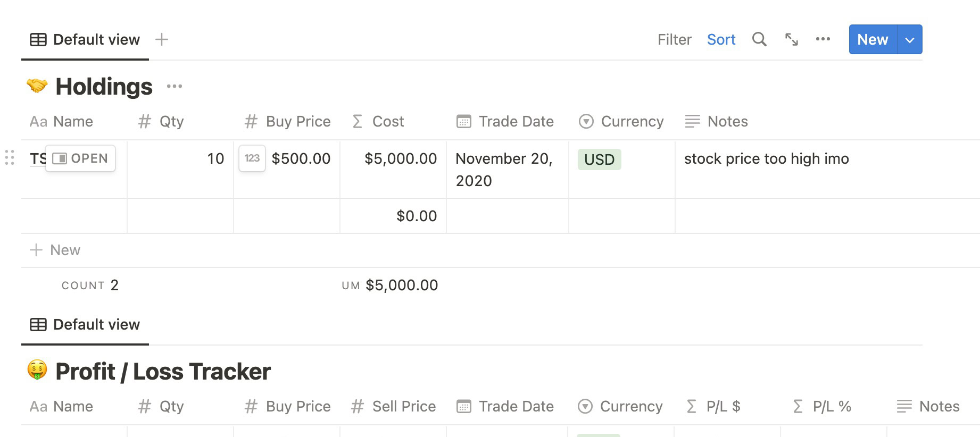
Task: Click the plus icon to add view
Action: pyautogui.click(x=162, y=39)
